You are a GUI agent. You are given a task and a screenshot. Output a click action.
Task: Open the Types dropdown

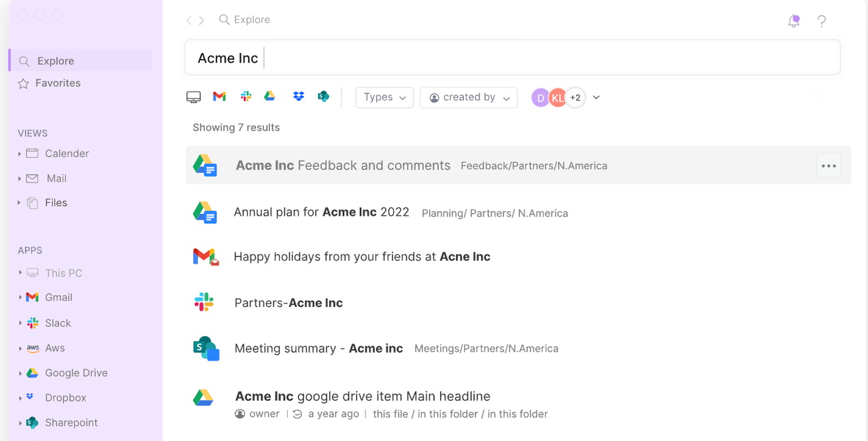[384, 97]
